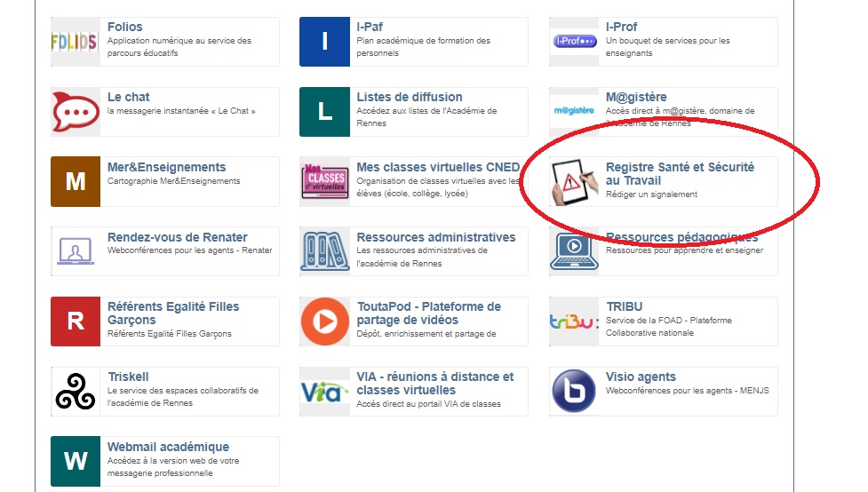The width and height of the screenshot is (868, 492).
Task: Open Le chat speech bubble icon
Action: point(76,112)
